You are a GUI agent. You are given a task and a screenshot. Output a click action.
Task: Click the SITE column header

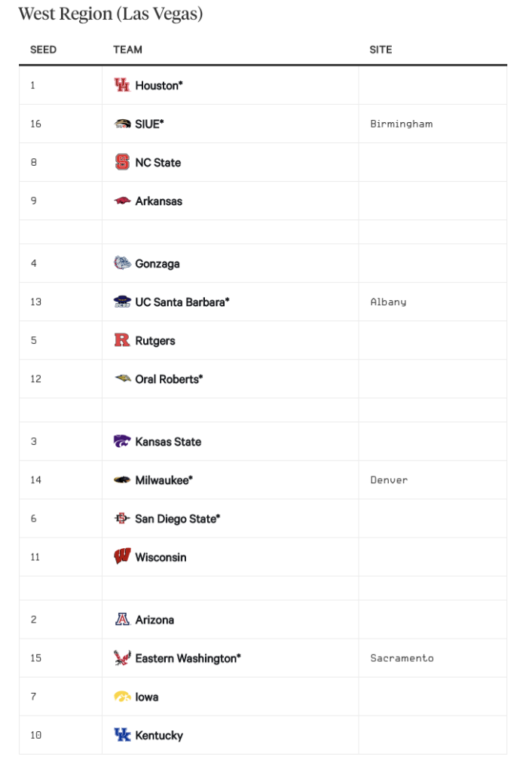click(x=381, y=50)
